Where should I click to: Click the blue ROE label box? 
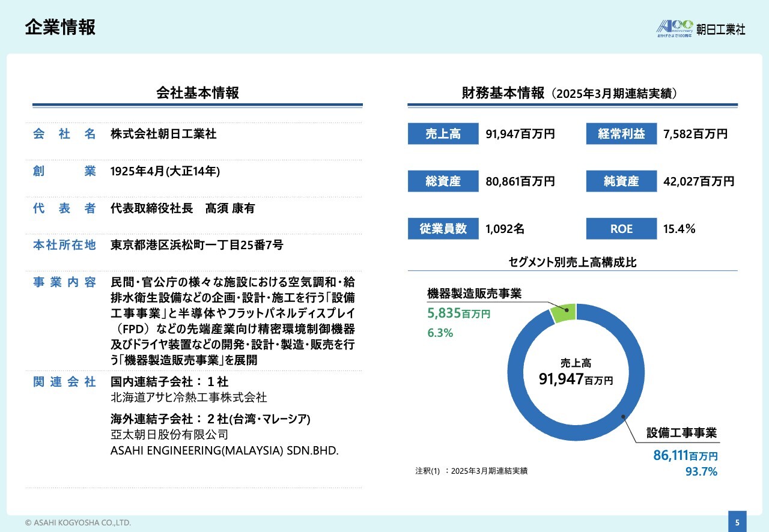pos(622,228)
